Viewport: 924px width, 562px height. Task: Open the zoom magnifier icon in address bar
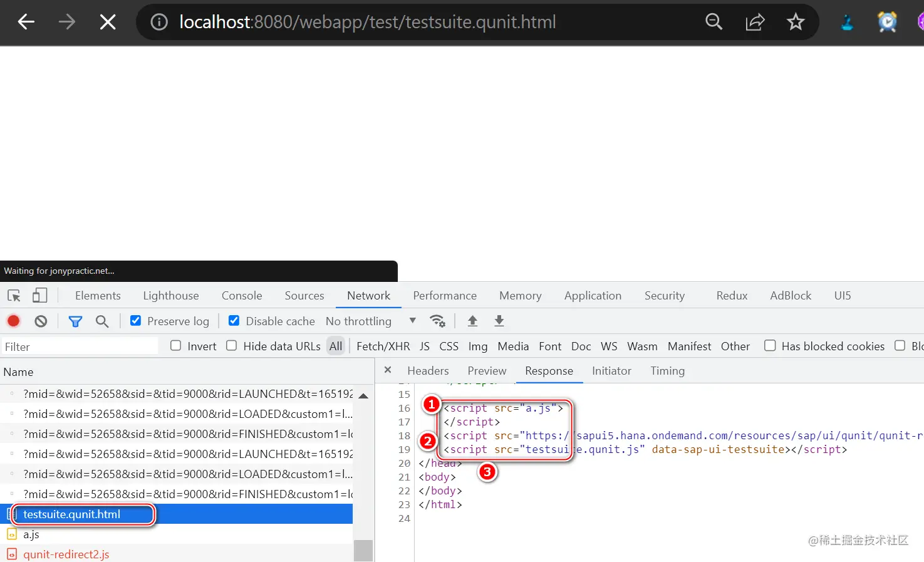(x=714, y=22)
